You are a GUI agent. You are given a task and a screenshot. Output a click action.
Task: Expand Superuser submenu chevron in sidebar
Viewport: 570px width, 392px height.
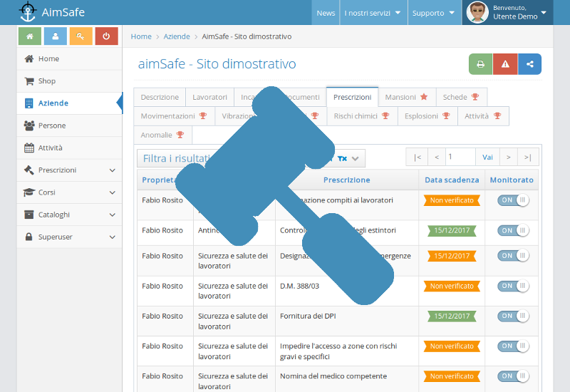pyautogui.click(x=113, y=237)
